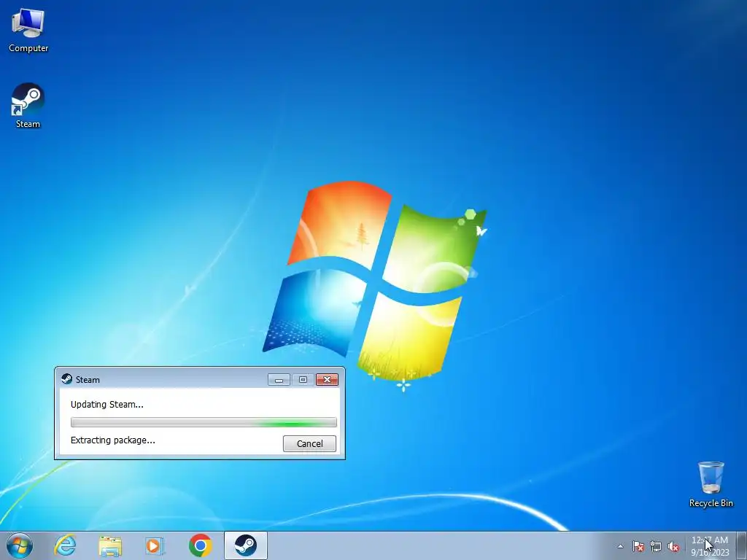
Task: Click the network status tray icon
Action: tap(656, 546)
